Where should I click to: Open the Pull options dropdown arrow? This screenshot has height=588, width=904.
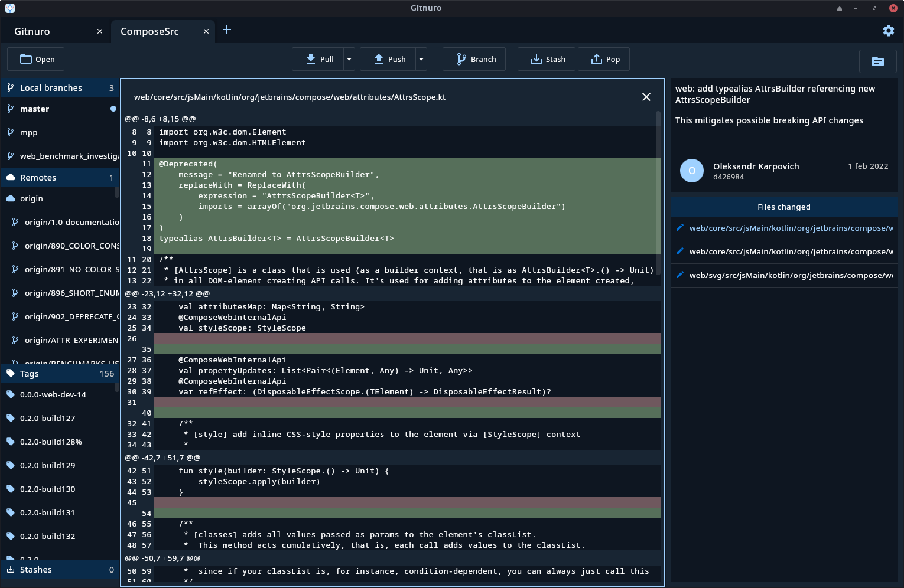tap(349, 59)
